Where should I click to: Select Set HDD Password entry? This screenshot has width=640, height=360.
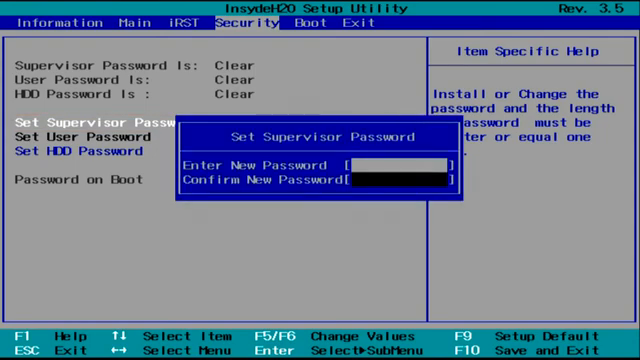(x=79, y=151)
